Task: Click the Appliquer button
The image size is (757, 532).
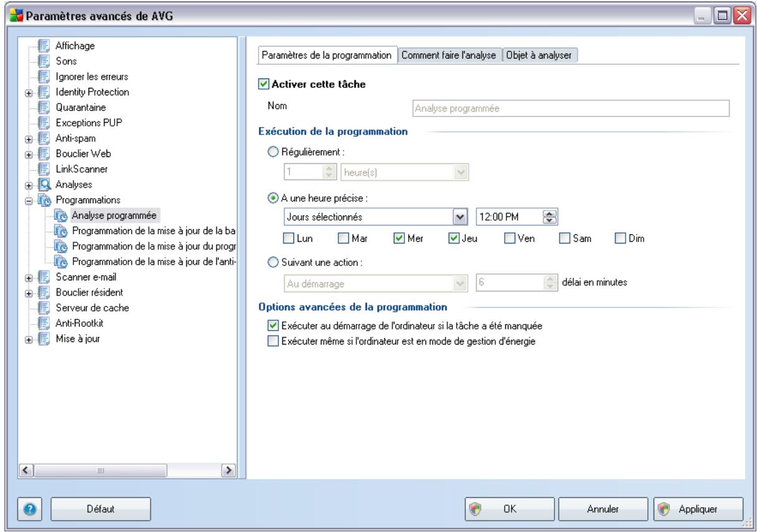Action: (x=698, y=509)
